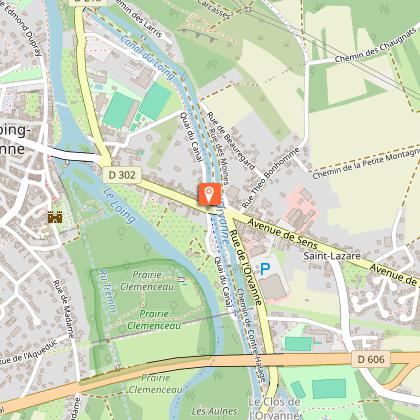420x420 pixels.
Task: Click the Ru Trémor stream label
Action: coord(108,291)
